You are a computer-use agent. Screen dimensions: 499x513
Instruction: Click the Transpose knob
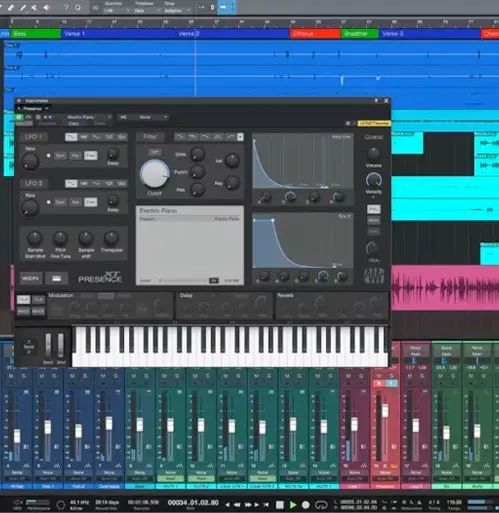pos(111,238)
